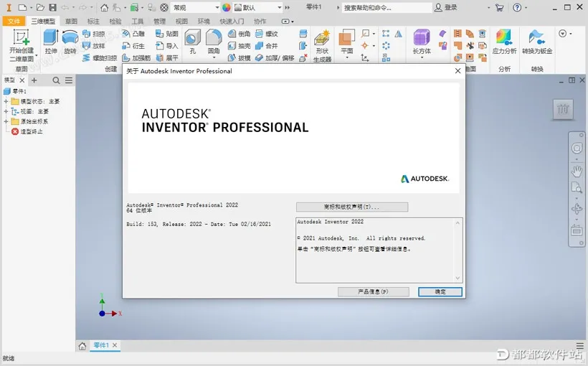Click the 商标和版权声明(T)... button
This screenshot has height=366, width=588.
[351, 207]
